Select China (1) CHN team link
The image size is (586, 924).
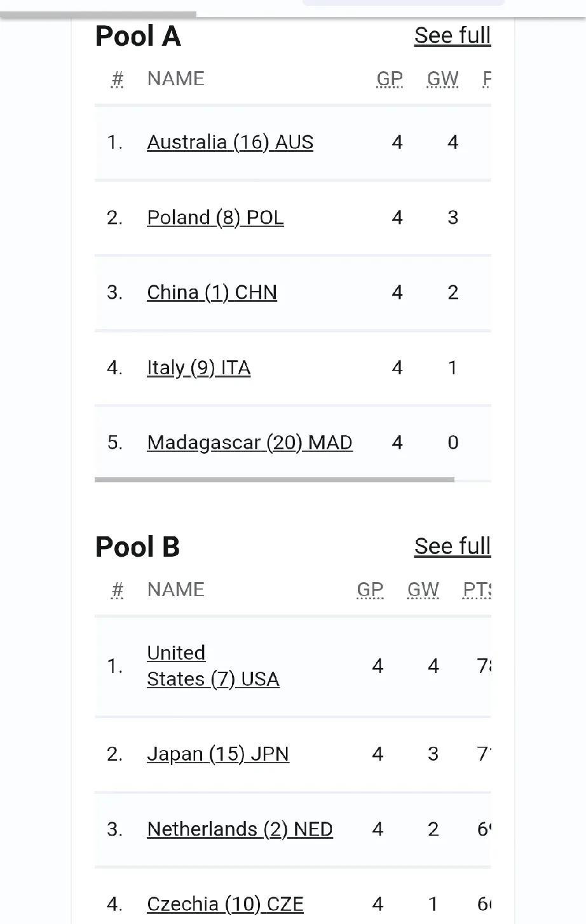point(212,292)
